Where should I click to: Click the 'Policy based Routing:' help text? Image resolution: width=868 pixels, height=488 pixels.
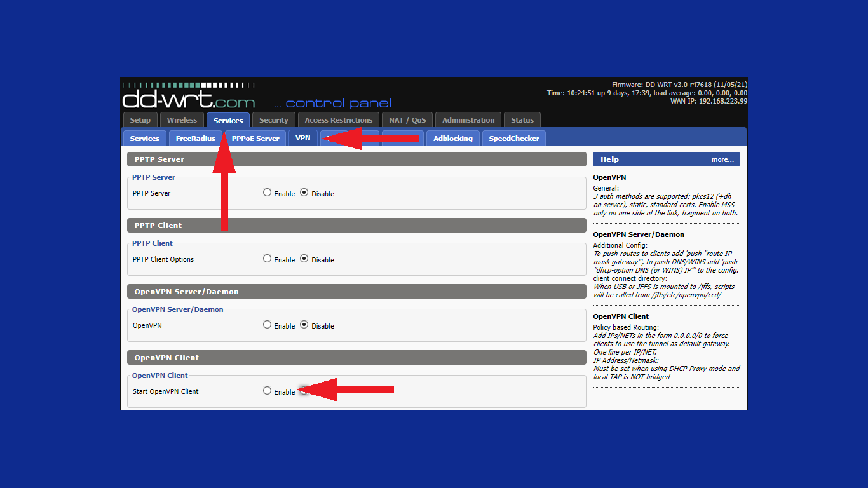pos(626,327)
